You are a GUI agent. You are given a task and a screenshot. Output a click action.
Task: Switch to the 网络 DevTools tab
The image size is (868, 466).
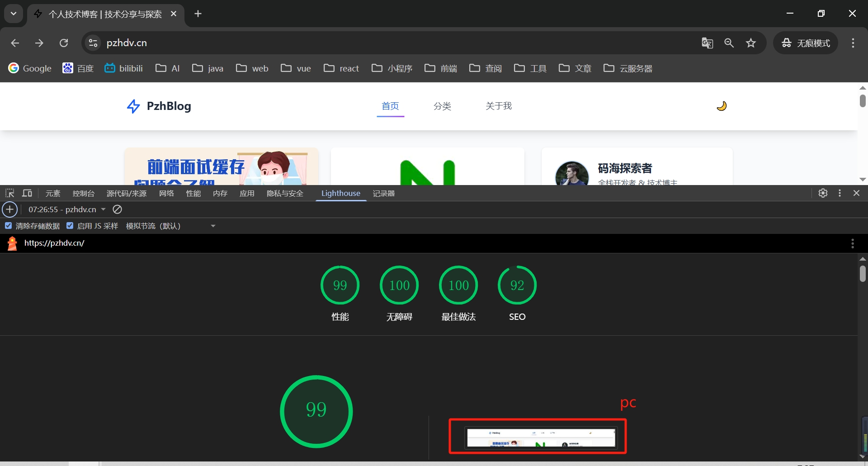coord(166,193)
